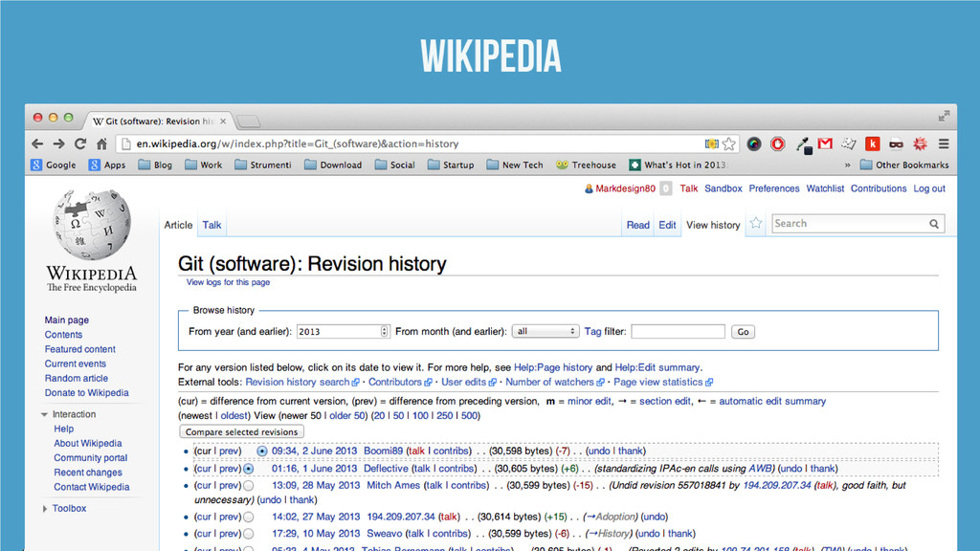The width and height of the screenshot is (980, 551).
Task: Open the Preferences link
Action: tap(773, 188)
